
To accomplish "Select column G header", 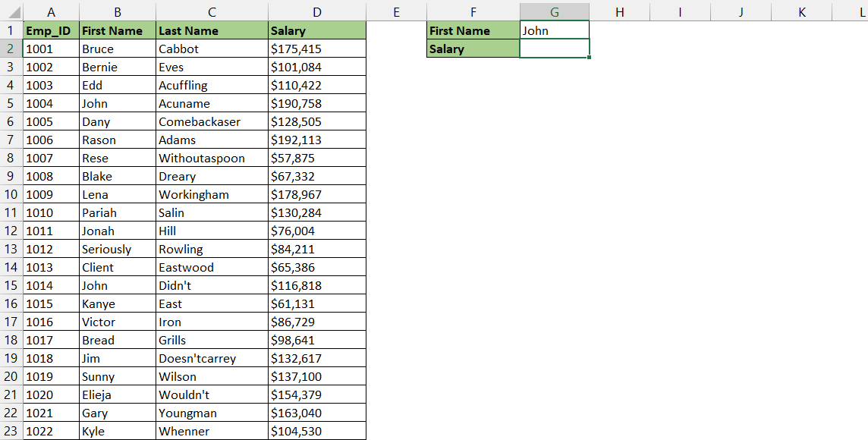I will (555, 11).
